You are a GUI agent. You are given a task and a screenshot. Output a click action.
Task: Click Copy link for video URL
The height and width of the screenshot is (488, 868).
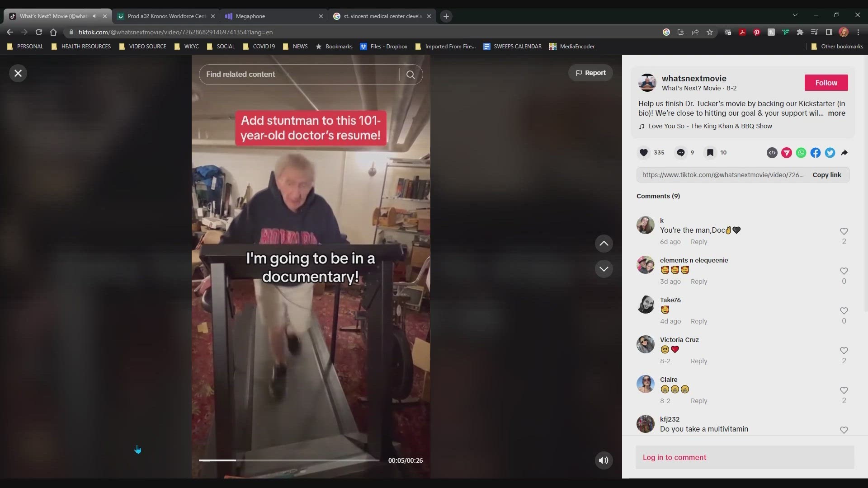tap(827, 174)
